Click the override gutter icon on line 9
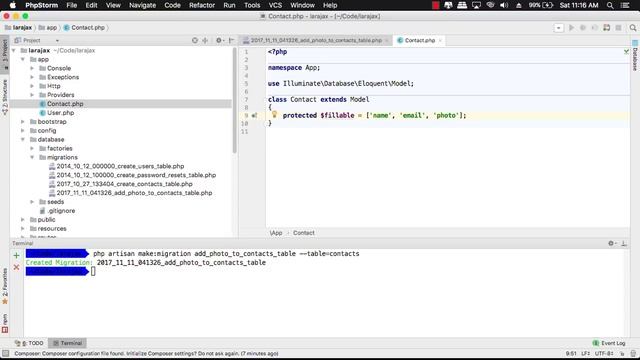 [254, 116]
